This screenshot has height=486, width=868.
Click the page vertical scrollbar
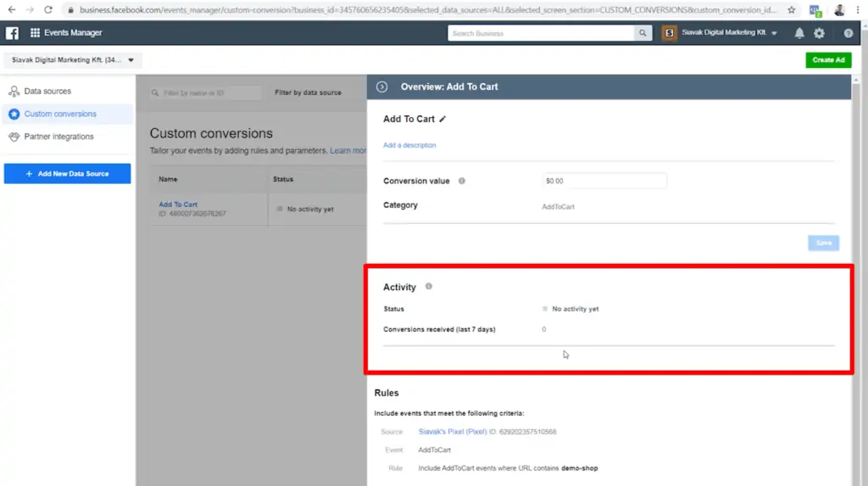pyautogui.click(x=856, y=282)
